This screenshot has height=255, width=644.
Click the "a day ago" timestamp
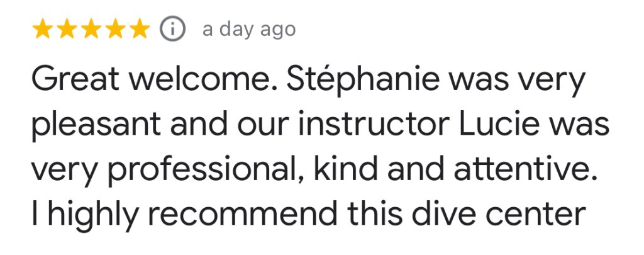248,30
